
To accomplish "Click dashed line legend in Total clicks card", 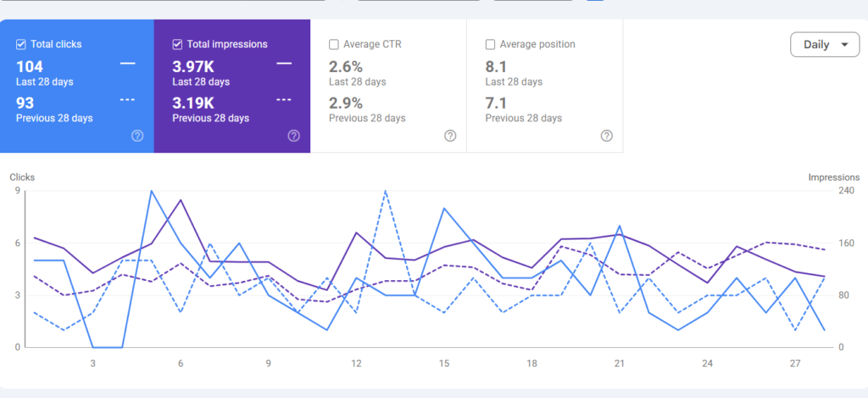I will (x=128, y=100).
